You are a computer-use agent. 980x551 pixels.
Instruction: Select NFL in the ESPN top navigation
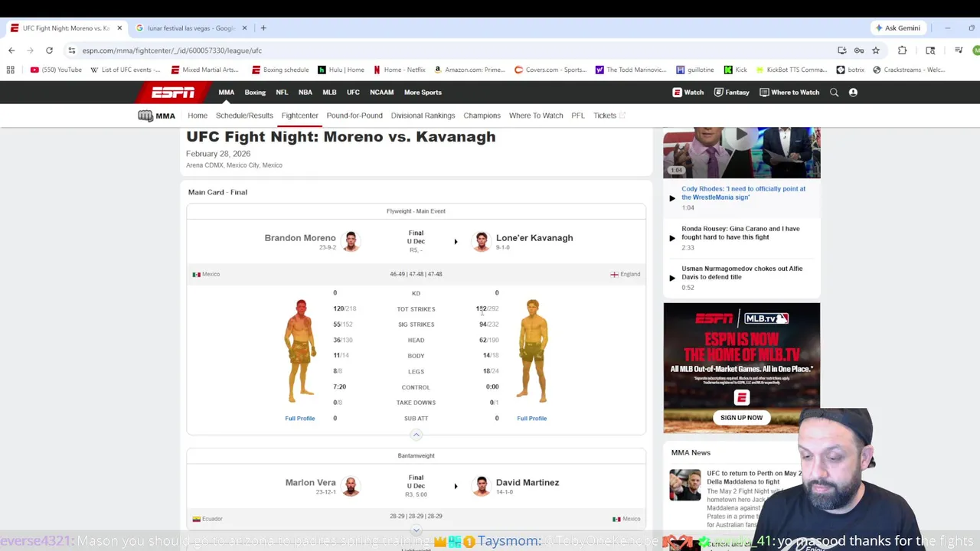(282, 93)
